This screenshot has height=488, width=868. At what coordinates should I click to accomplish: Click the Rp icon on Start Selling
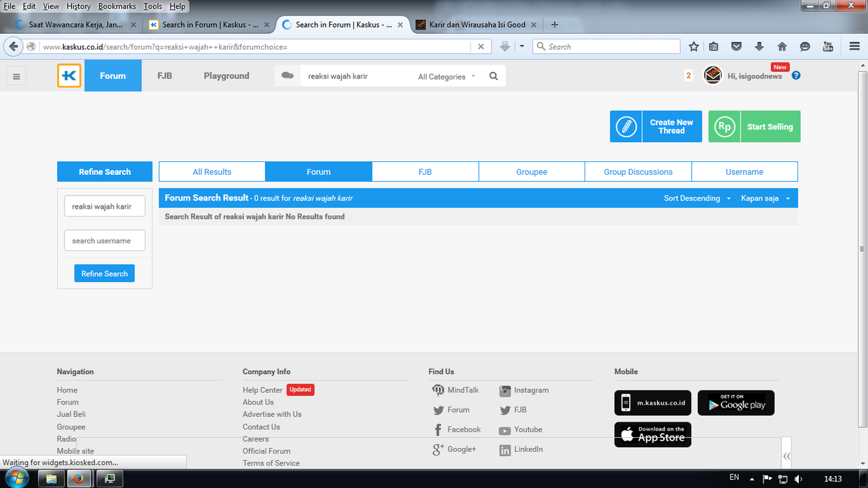point(725,127)
